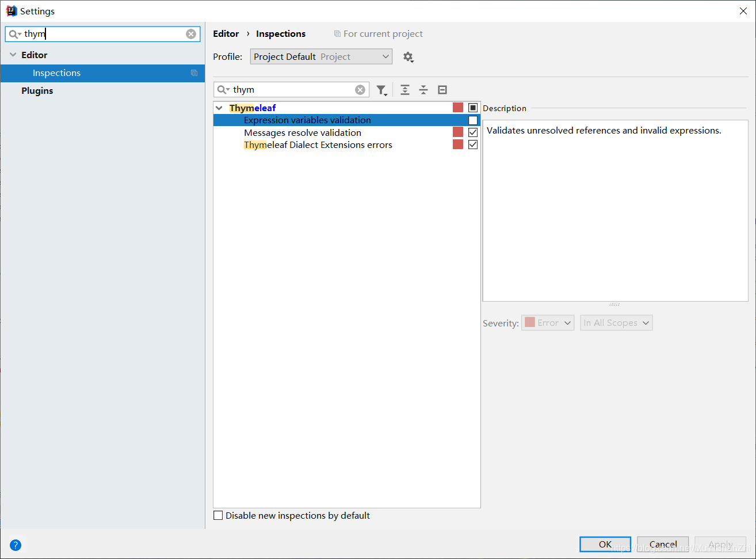Reset to empty inspection profile icon
756x559 pixels.
click(442, 90)
